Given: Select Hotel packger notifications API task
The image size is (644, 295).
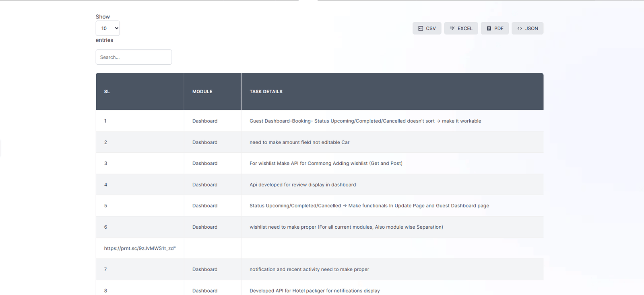Looking at the screenshot, I should [314, 291].
